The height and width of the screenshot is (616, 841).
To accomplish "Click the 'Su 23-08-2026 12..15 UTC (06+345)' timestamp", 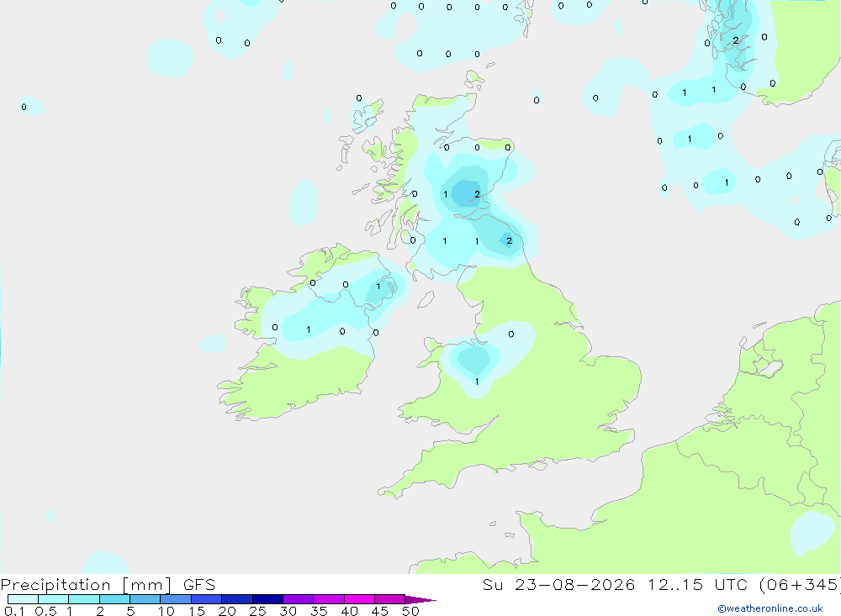I will 661,584.
